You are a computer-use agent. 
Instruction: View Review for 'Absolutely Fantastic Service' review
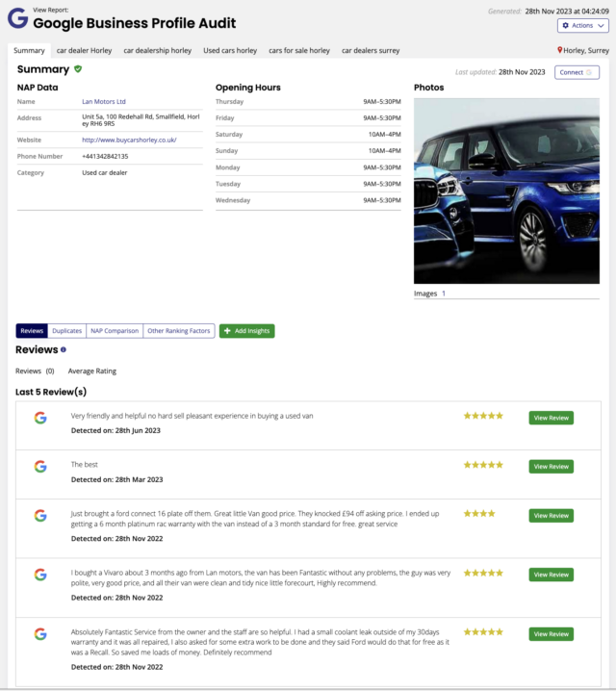click(x=552, y=634)
